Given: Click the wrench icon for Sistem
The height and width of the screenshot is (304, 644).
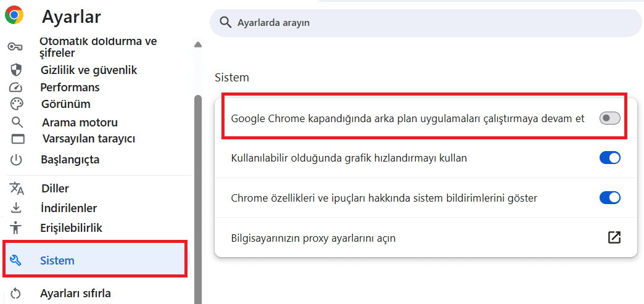Looking at the screenshot, I should [15, 260].
